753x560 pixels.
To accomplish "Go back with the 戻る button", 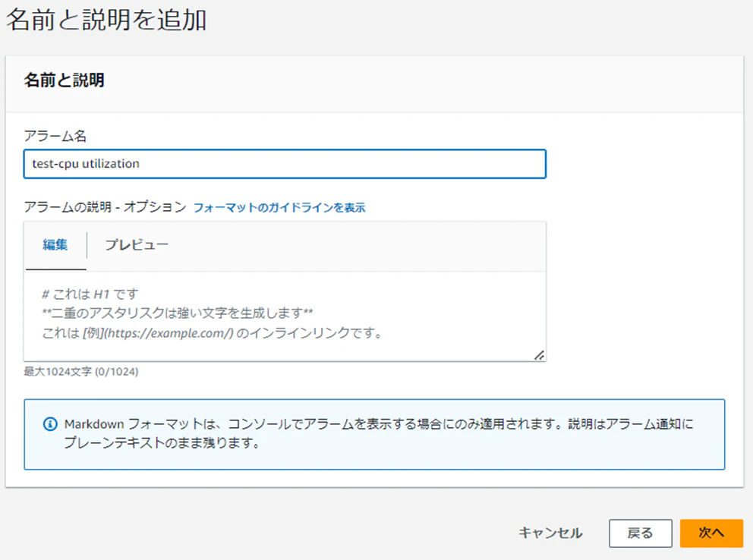I will [640, 533].
